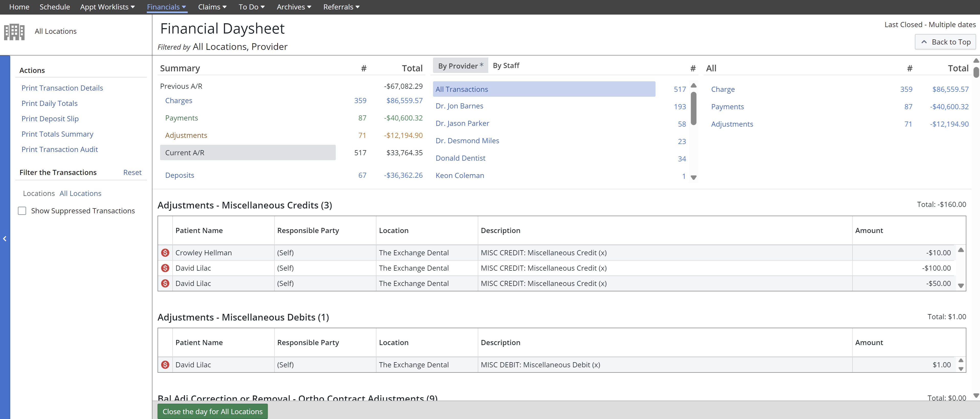Click dollar icon on Crowley Hellman row
Image resolution: width=980 pixels, height=419 pixels.
click(165, 253)
